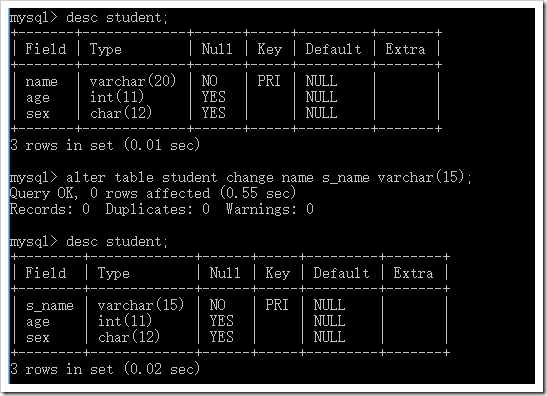Select 'Duplicates: 0' in result line

click(x=157, y=209)
